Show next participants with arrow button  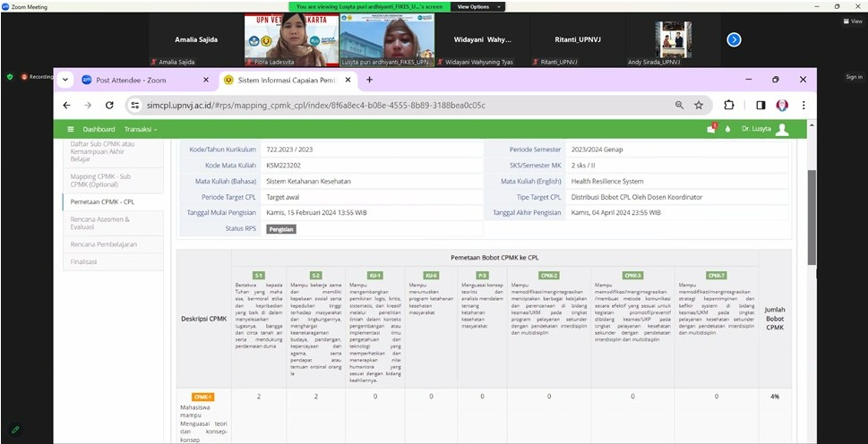[x=734, y=39]
